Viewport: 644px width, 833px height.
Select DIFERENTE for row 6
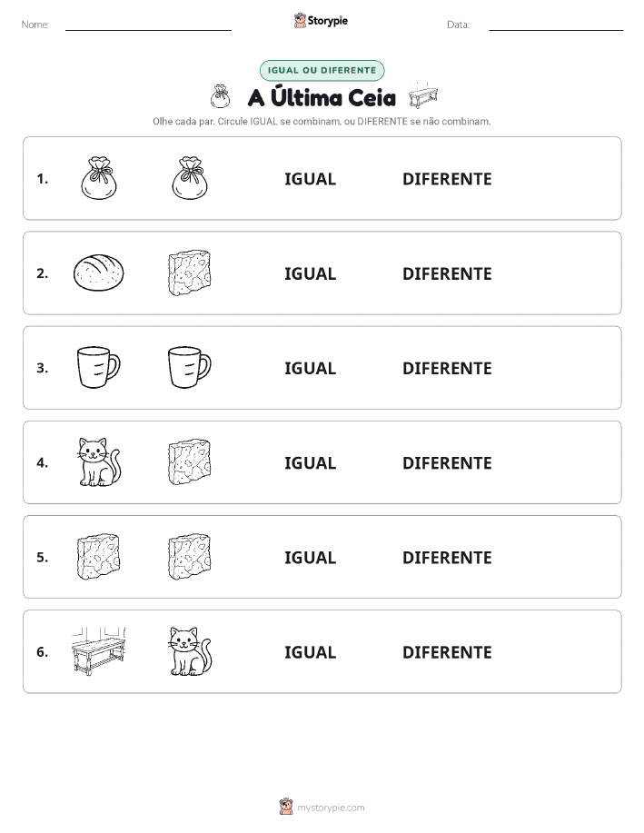click(x=447, y=652)
